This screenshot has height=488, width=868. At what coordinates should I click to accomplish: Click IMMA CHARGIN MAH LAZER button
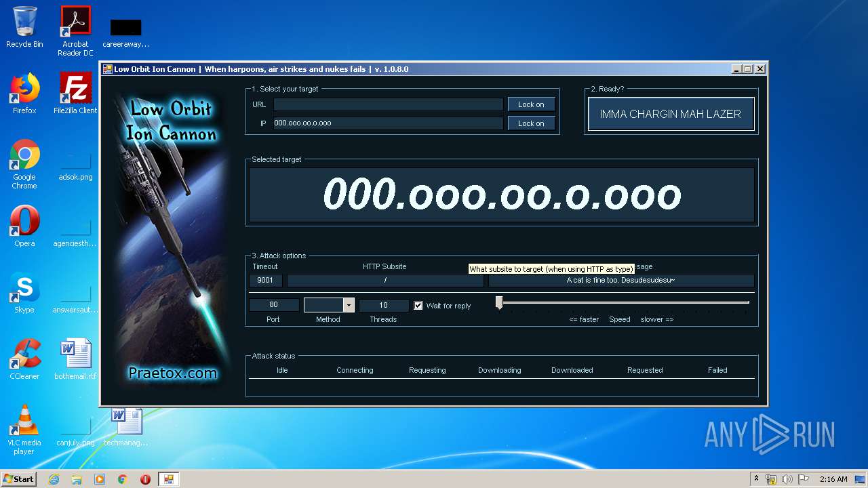[x=671, y=114]
